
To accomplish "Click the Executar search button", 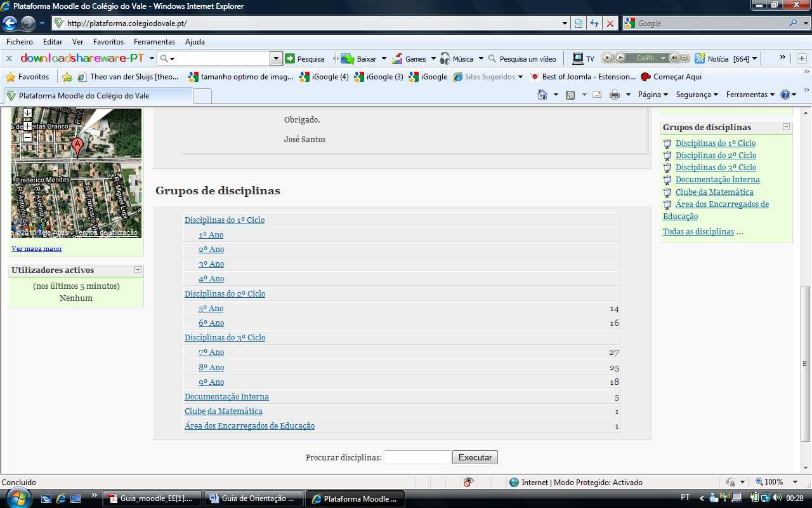I will tap(475, 457).
